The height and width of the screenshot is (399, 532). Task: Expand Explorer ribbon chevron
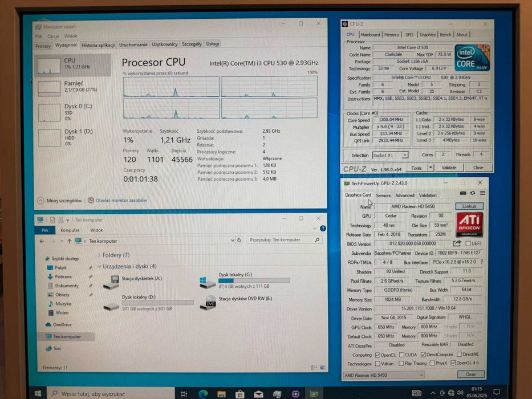pyautogui.click(x=314, y=229)
